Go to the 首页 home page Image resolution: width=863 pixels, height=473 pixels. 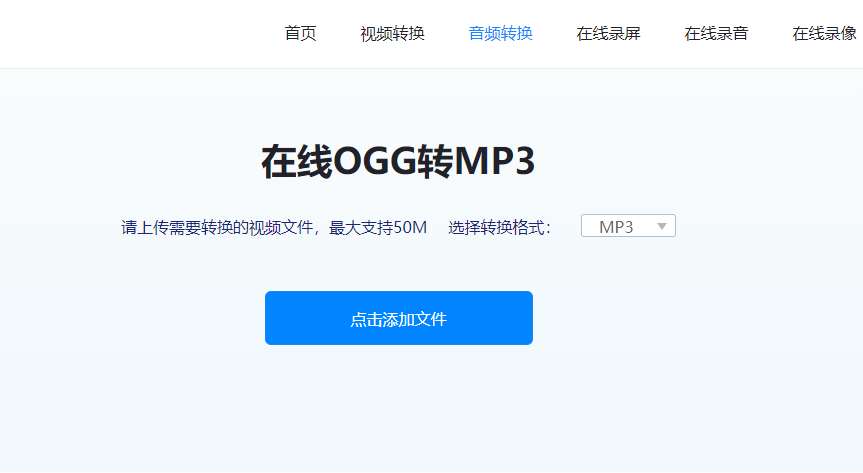[300, 33]
